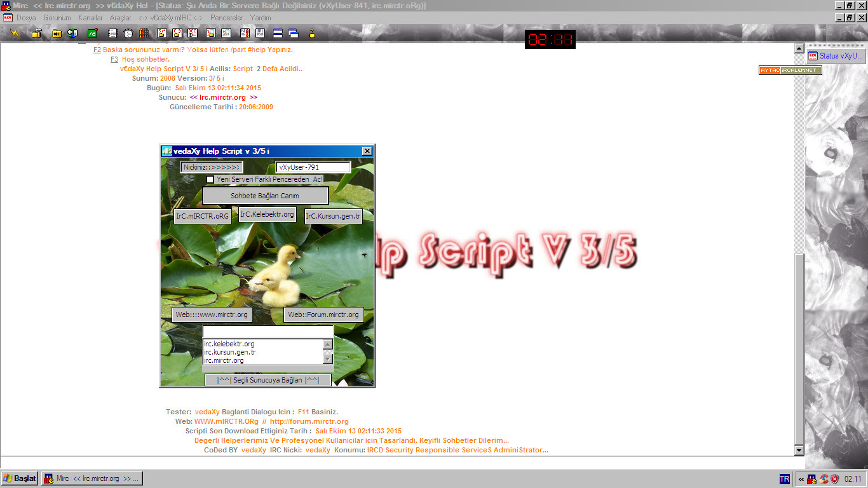Image resolution: width=868 pixels, height=488 pixels.
Task: Click the red shield security tray icon
Action: (x=835, y=479)
